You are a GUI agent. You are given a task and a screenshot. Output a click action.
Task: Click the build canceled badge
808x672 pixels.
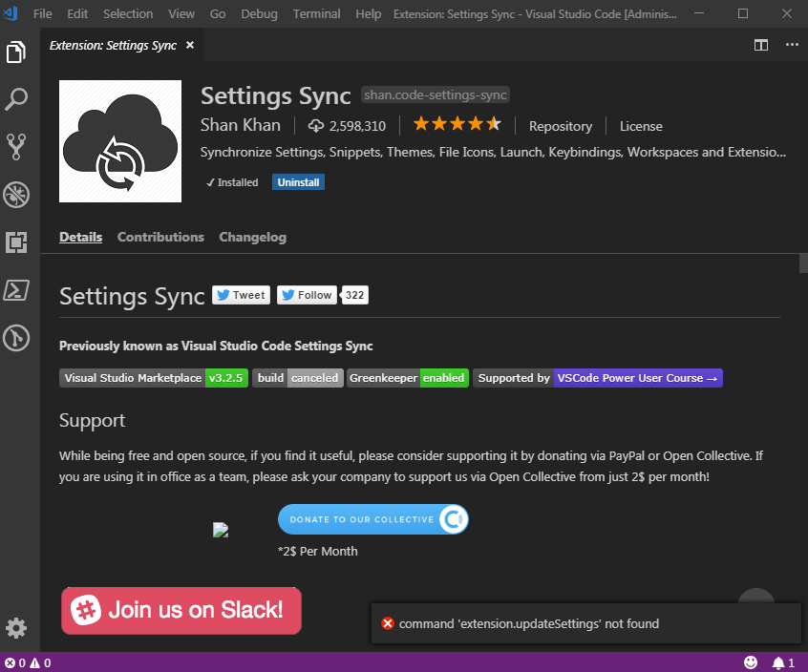298,378
